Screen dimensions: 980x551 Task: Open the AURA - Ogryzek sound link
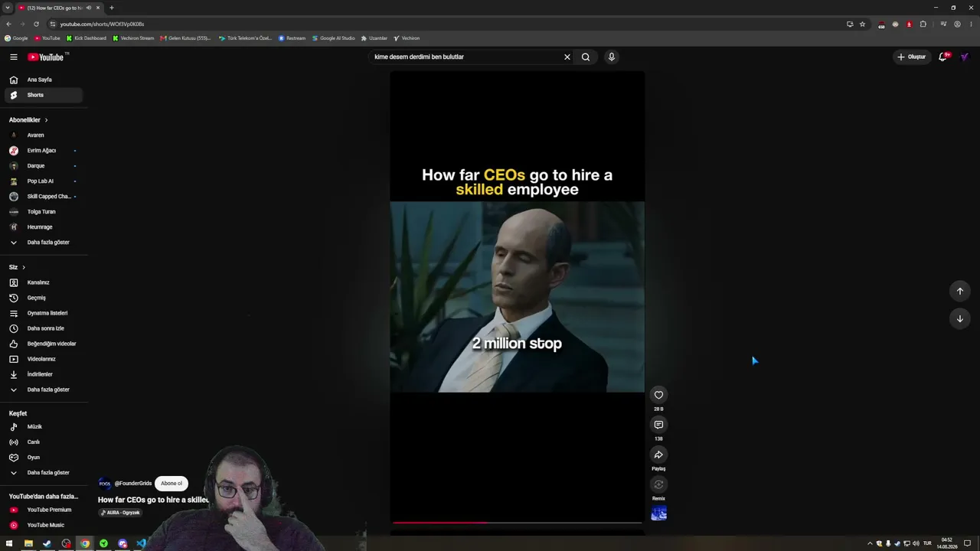coord(120,513)
